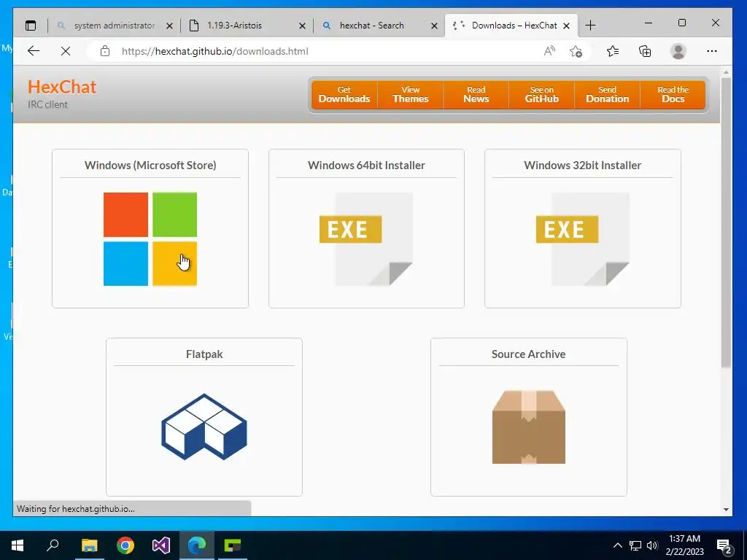Open See on GitHub navigation button

point(542,95)
